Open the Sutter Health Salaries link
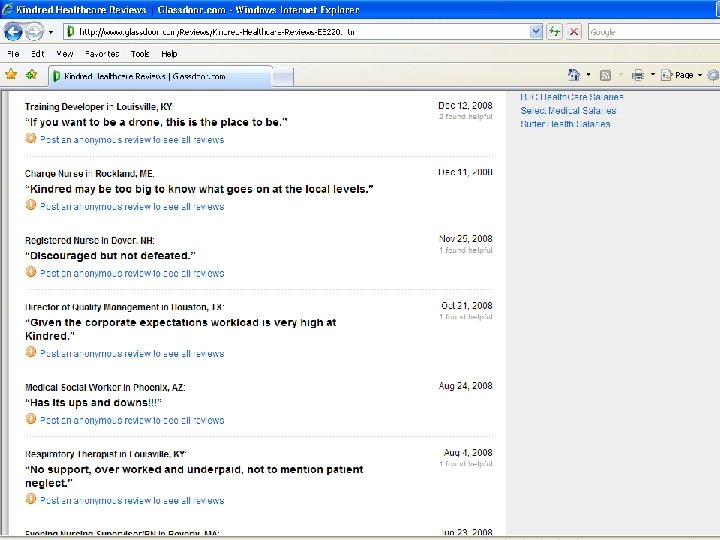This screenshot has width=720, height=540. (x=565, y=124)
